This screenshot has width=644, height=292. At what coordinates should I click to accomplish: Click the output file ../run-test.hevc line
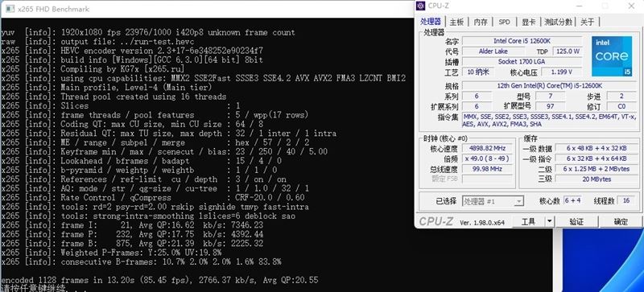click(x=97, y=42)
